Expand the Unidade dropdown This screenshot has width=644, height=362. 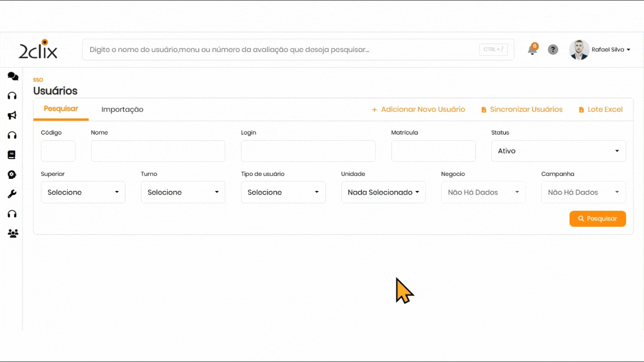pyautogui.click(x=383, y=192)
